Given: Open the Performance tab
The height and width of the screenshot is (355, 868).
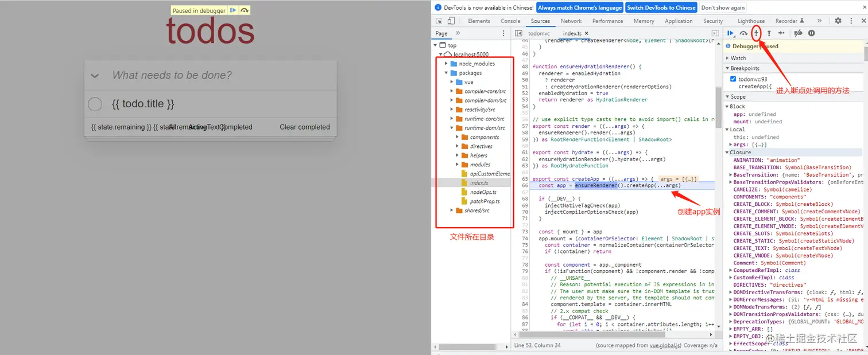Looking at the screenshot, I should 607,21.
